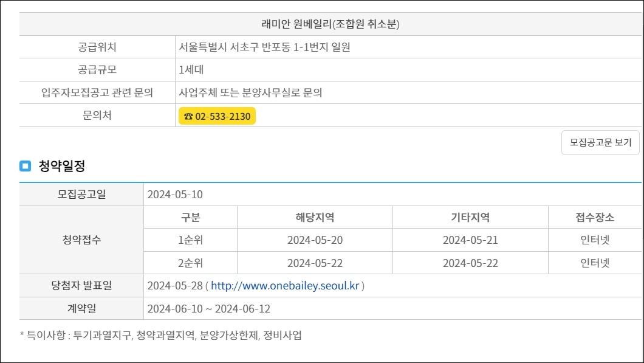Viewport: 644px width, 363px height.
Task: Click the 기타지역 column header
Action: click(x=471, y=218)
